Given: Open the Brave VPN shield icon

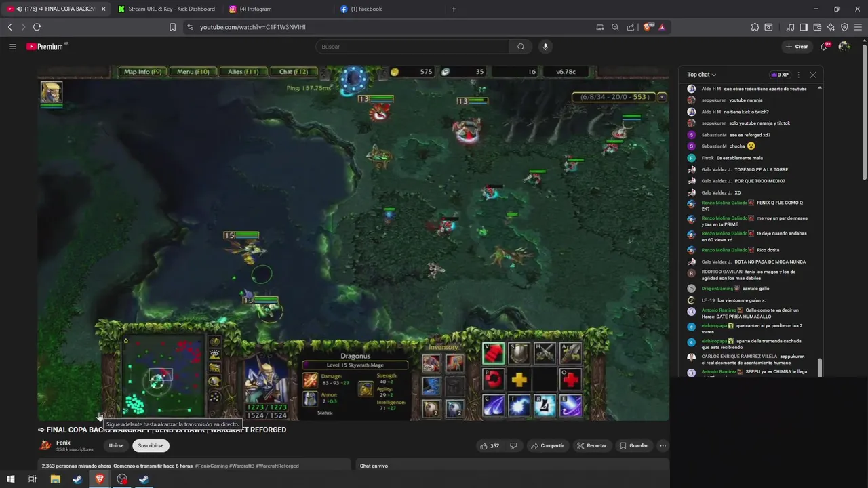Looking at the screenshot, I should [x=844, y=27].
